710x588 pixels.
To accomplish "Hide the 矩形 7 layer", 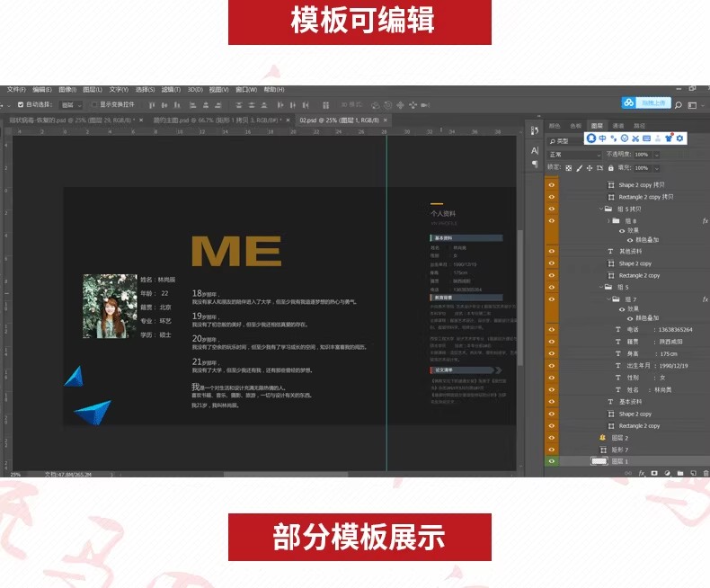I will tap(552, 450).
